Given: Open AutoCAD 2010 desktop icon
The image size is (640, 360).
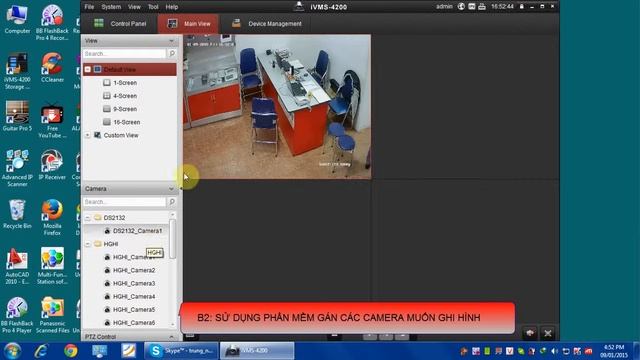Looking at the screenshot, I should tap(17, 267).
